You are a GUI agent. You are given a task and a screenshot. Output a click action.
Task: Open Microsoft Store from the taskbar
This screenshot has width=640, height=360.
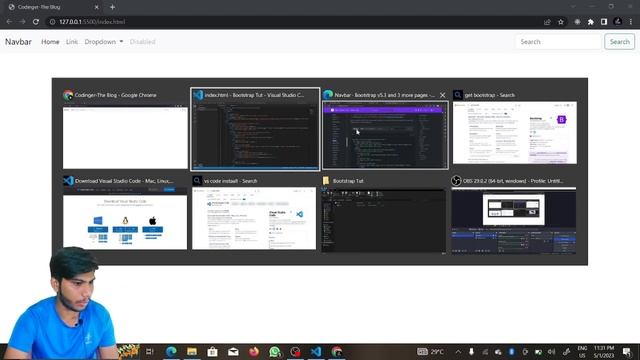pos(212,351)
